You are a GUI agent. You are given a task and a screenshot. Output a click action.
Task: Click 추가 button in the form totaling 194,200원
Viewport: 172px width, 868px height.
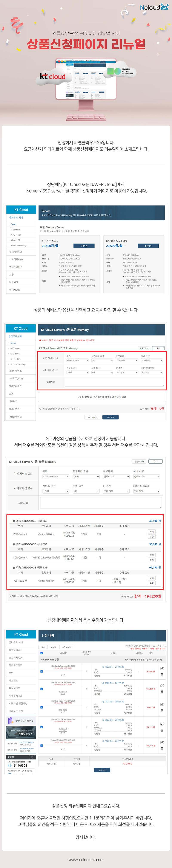point(155,461)
